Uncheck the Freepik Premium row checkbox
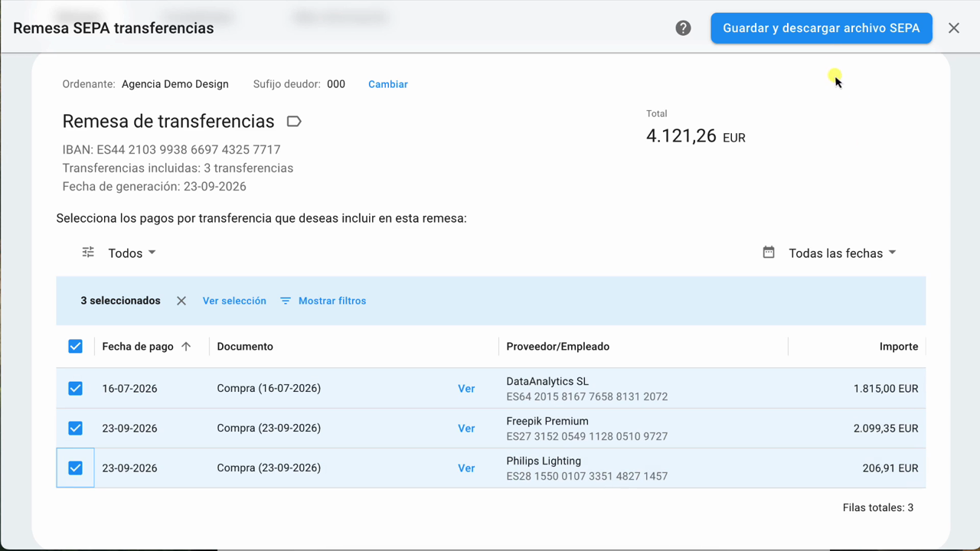Image resolution: width=980 pixels, height=551 pixels. point(75,429)
